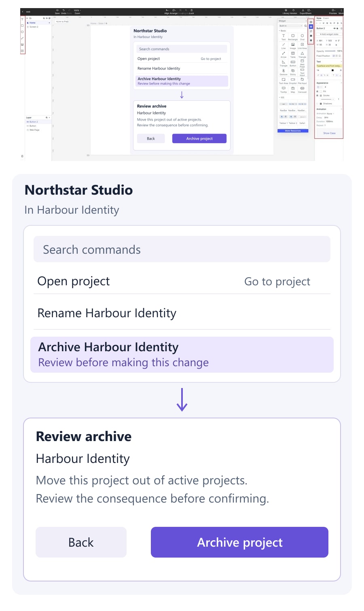Viewport: 364px width, 611px height.
Task: Select the Button 2 layer
Action: [38, 122]
